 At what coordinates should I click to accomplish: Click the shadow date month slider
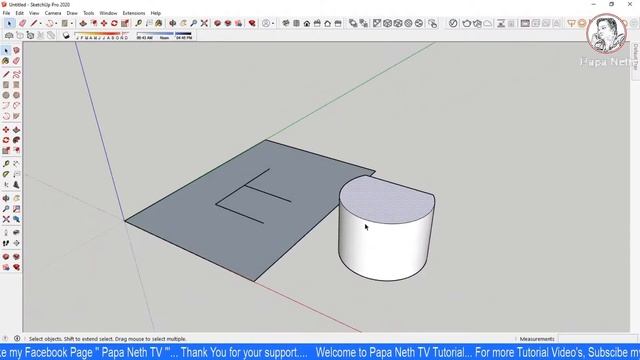(x=102, y=35)
